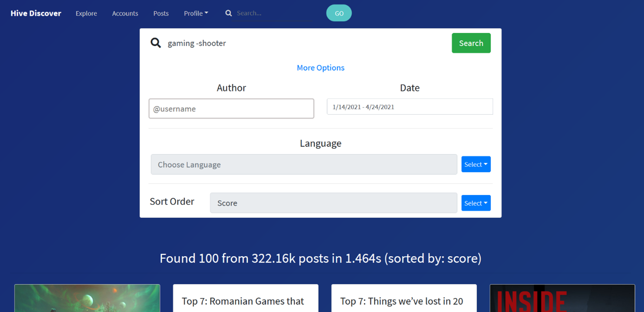The image size is (644, 312).
Task: Click the GO button
Action: click(339, 13)
